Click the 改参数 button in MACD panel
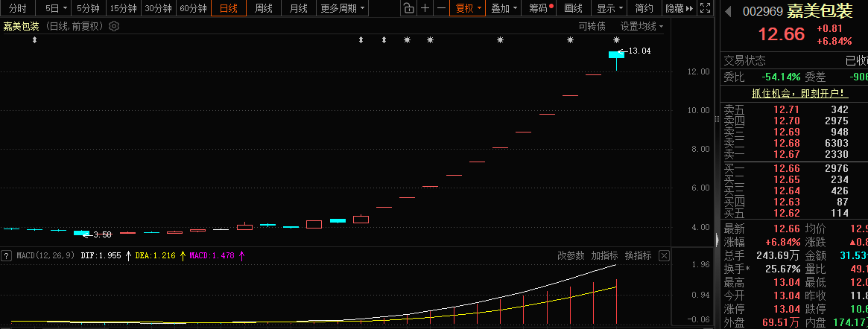 (571, 255)
